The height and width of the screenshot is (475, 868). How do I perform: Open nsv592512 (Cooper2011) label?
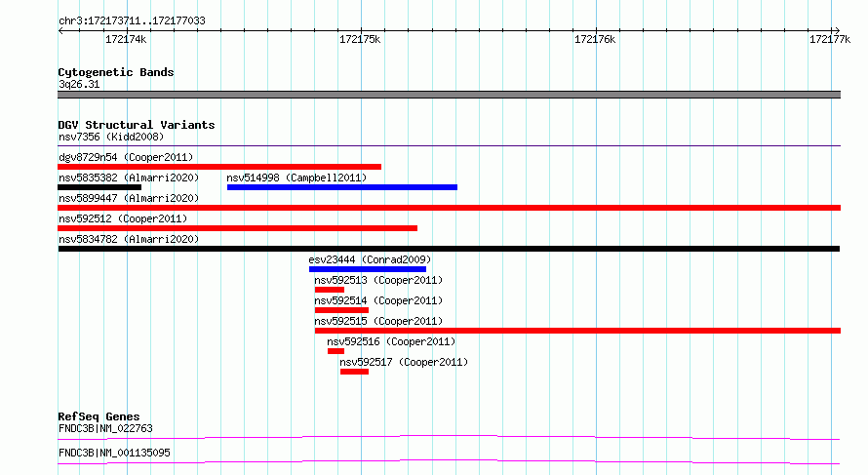(x=123, y=218)
